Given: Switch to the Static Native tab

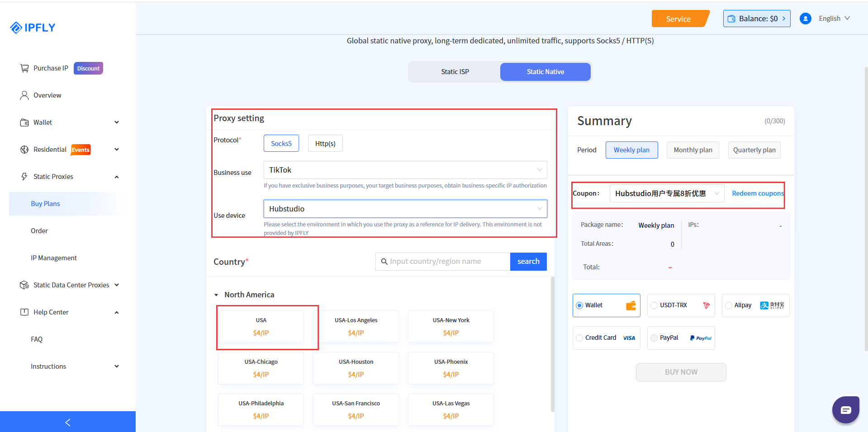Looking at the screenshot, I should coord(545,72).
